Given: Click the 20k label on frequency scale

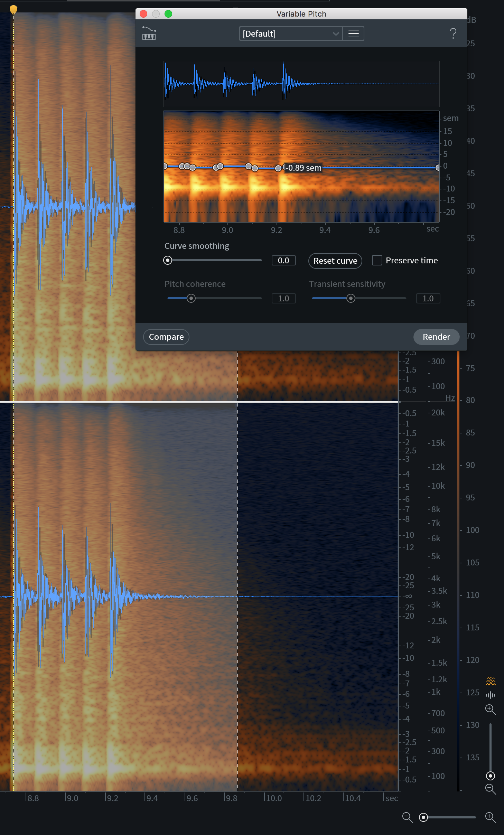Looking at the screenshot, I should tap(438, 413).
